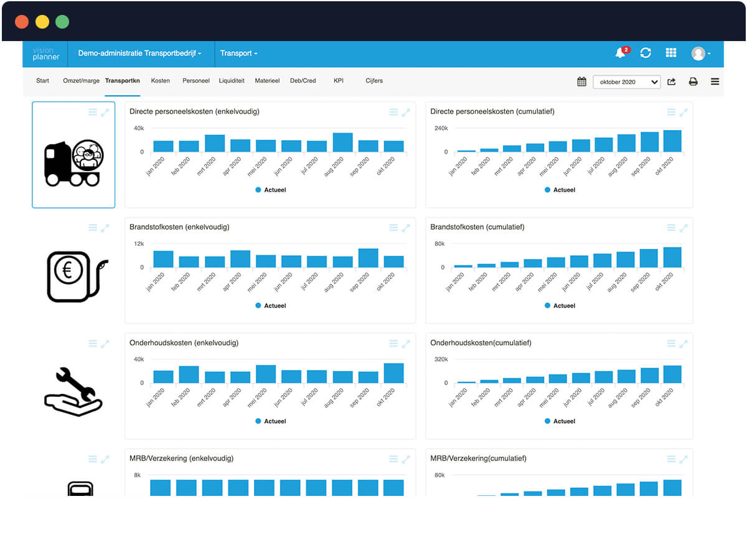Switch to the Omzet/marge tab
This screenshot has width=747, height=560.
pyautogui.click(x=81, y=81)
